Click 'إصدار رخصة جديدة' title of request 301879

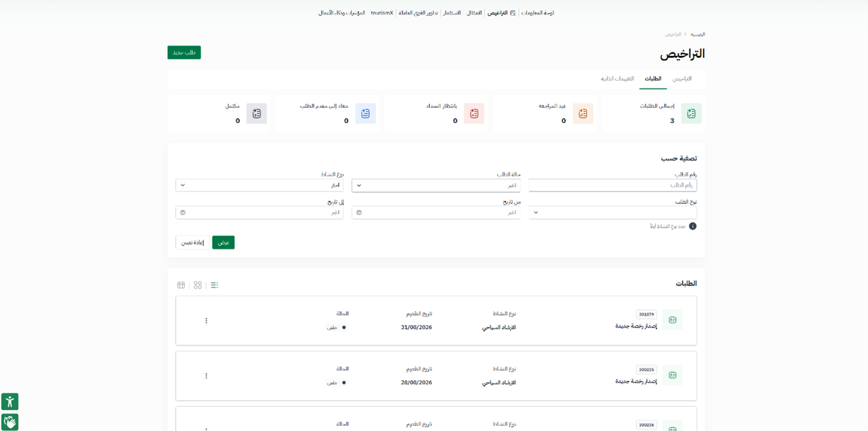636,326
